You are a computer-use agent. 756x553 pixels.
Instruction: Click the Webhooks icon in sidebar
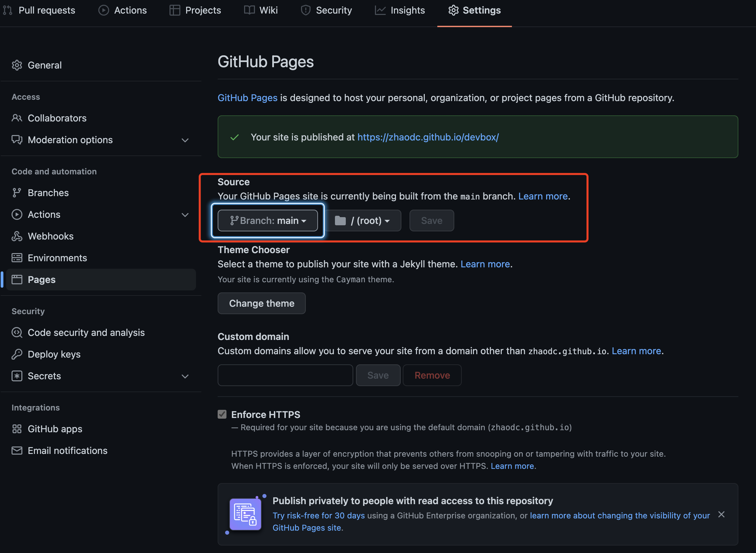point(17,236)
